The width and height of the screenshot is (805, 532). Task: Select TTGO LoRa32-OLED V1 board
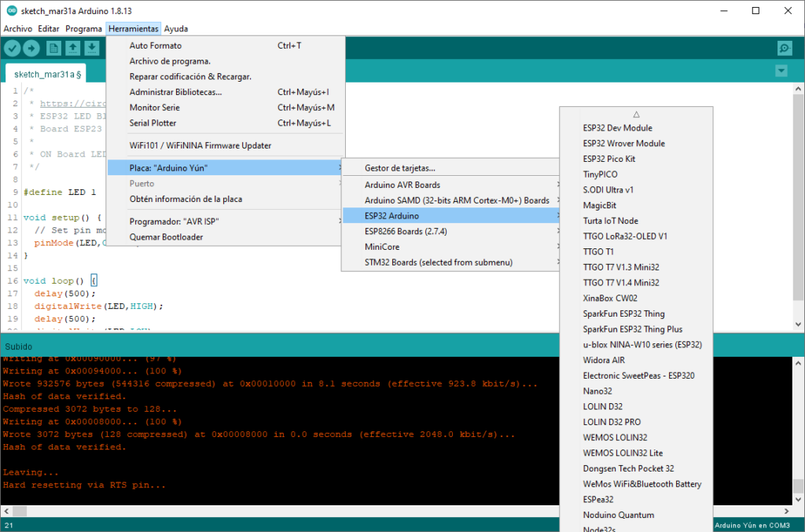coord(636,236)
